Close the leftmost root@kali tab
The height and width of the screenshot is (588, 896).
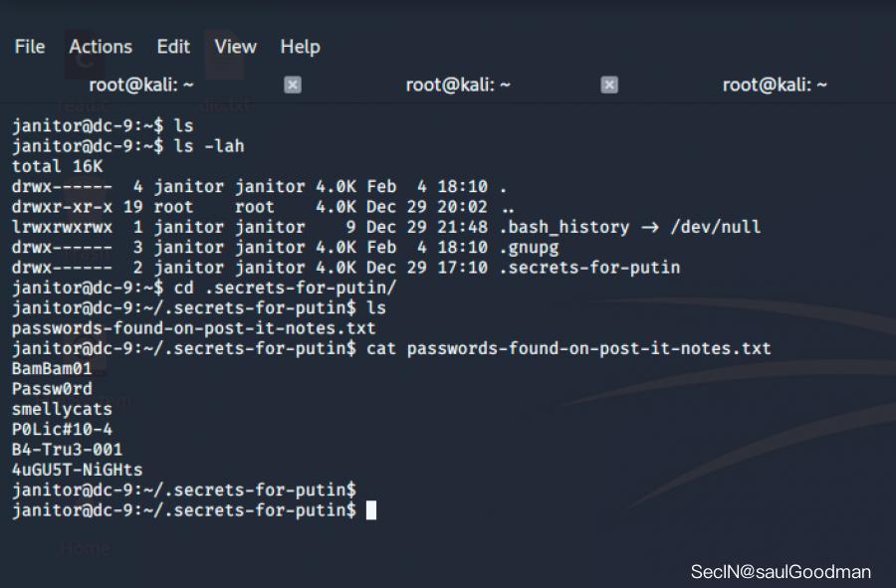(293, 85)
